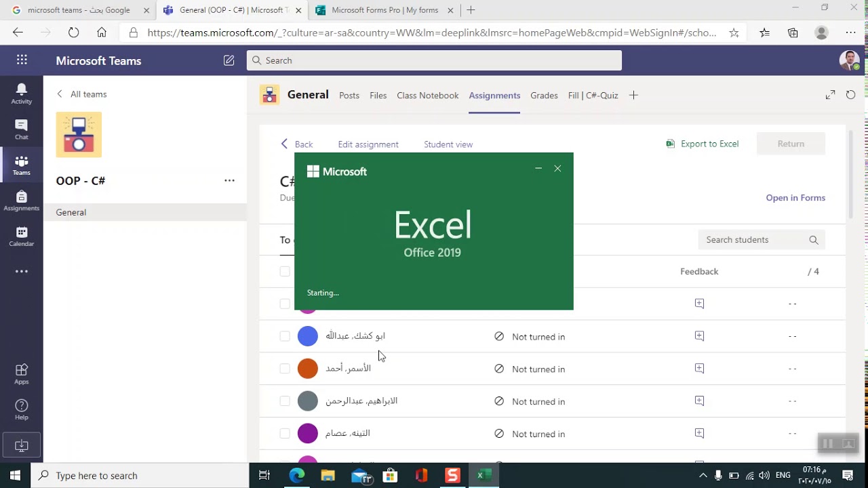Tick the first student row checkbox
Image resolution: width=868 pixels, height=488 pixels.
point(285,304)
